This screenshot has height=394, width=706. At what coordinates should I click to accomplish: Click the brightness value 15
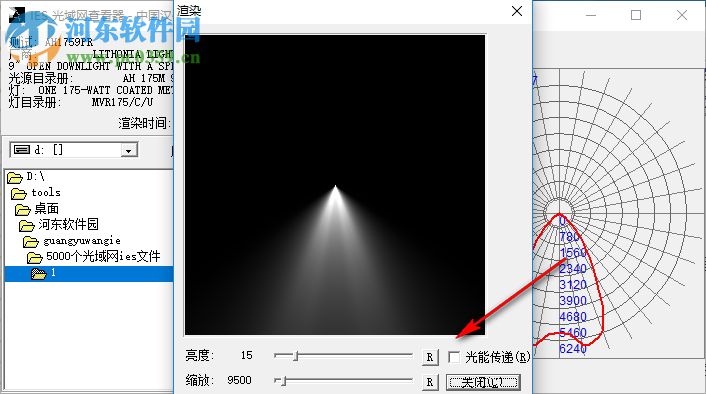(x=246, y=356)
